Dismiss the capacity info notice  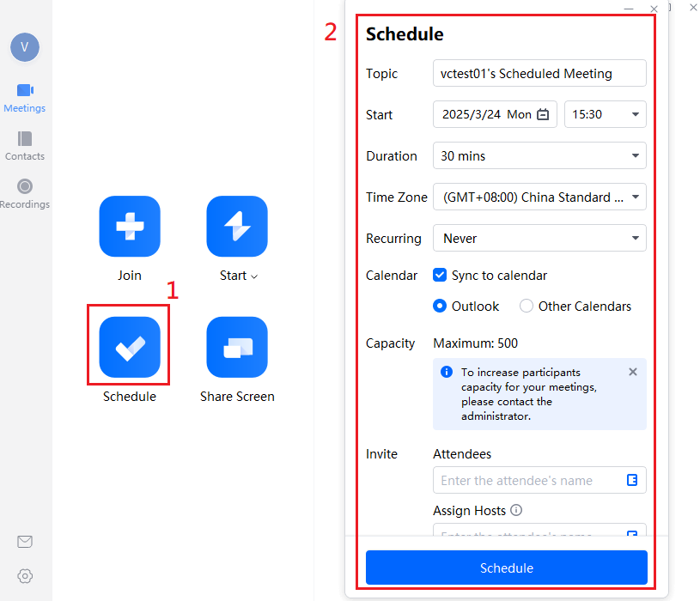(633, 372)
